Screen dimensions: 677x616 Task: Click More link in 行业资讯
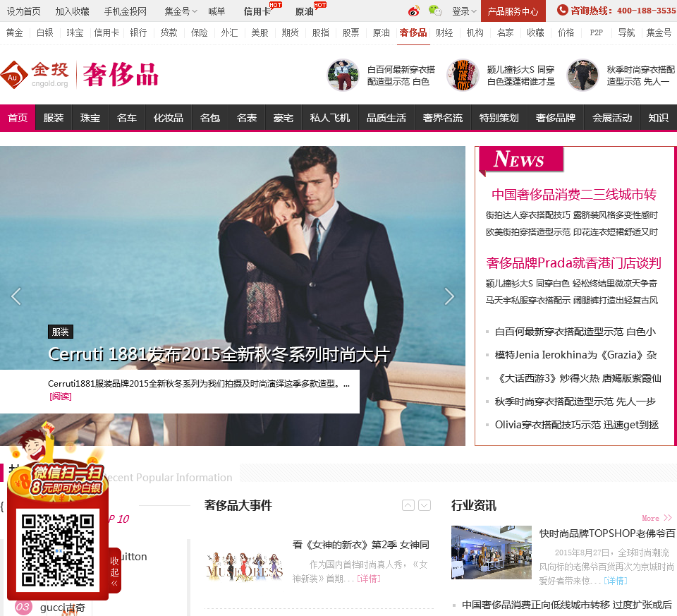click(x=657, y=518)
